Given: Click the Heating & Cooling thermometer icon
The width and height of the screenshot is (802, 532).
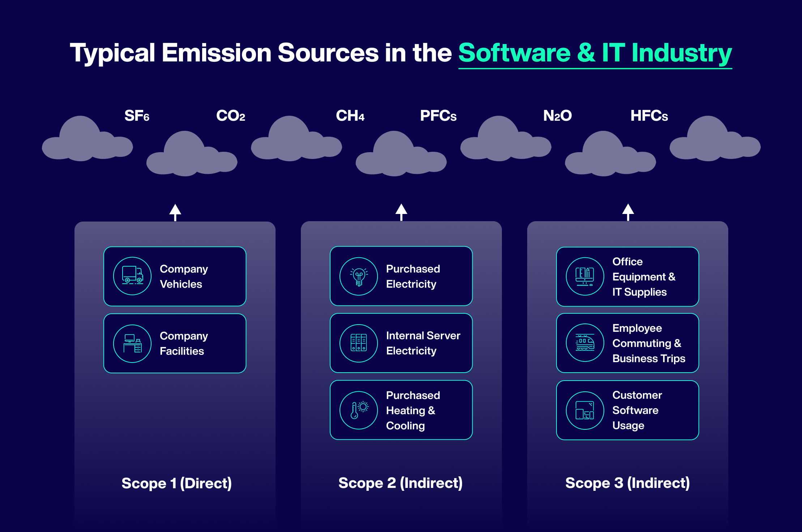Looking at the screenshot, I should click(359, 410).
